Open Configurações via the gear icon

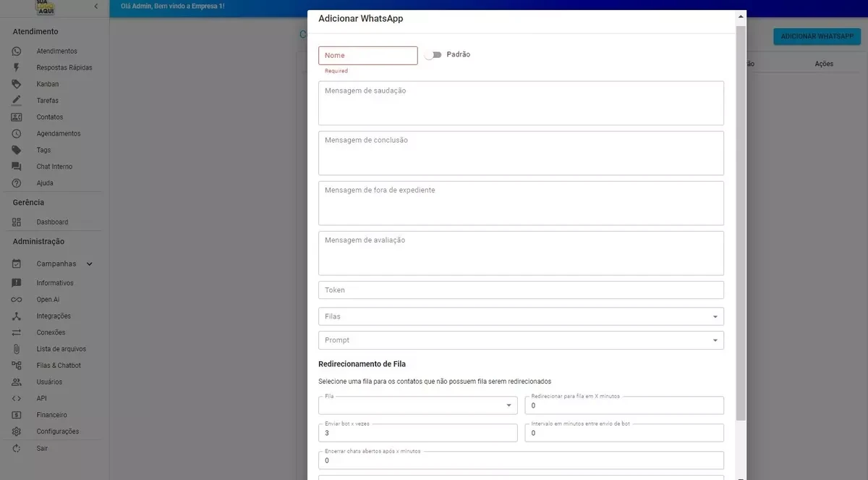[x=16, y=431]
